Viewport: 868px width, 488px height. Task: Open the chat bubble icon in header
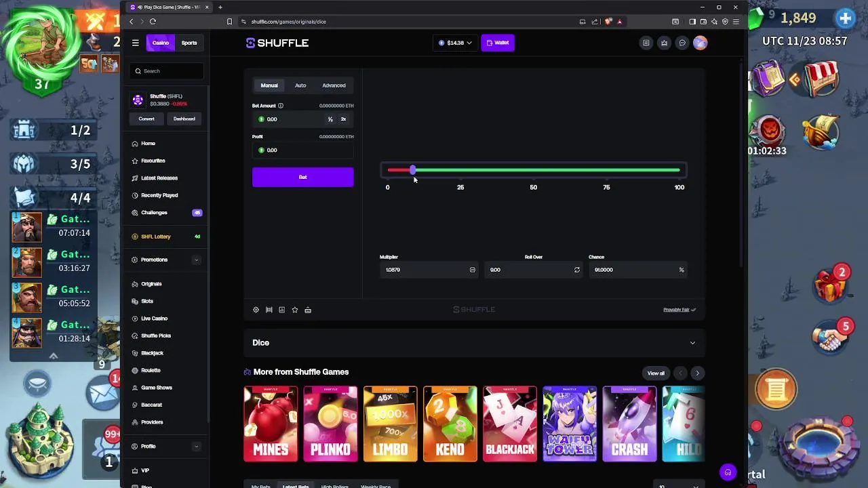[682, 43]
